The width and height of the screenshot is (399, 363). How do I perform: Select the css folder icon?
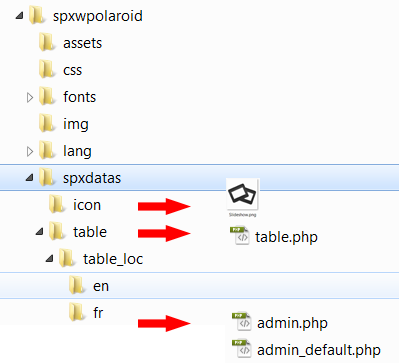click(x=46, y=69)
